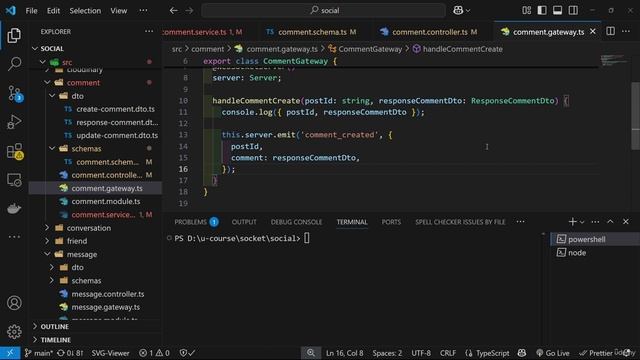Open create-comment.dto.ts in explorer
This screenshot has width=640, height=360.
coord(115,109)
